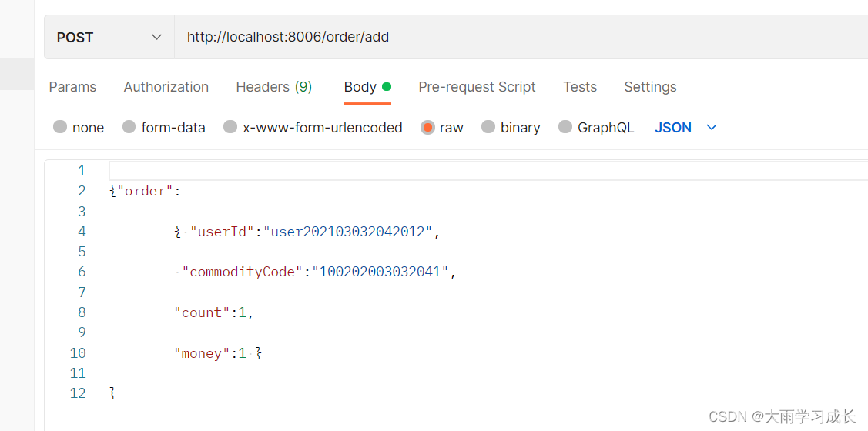
Task: Click the green Body indicator dot
Action: tap(387, 86)
